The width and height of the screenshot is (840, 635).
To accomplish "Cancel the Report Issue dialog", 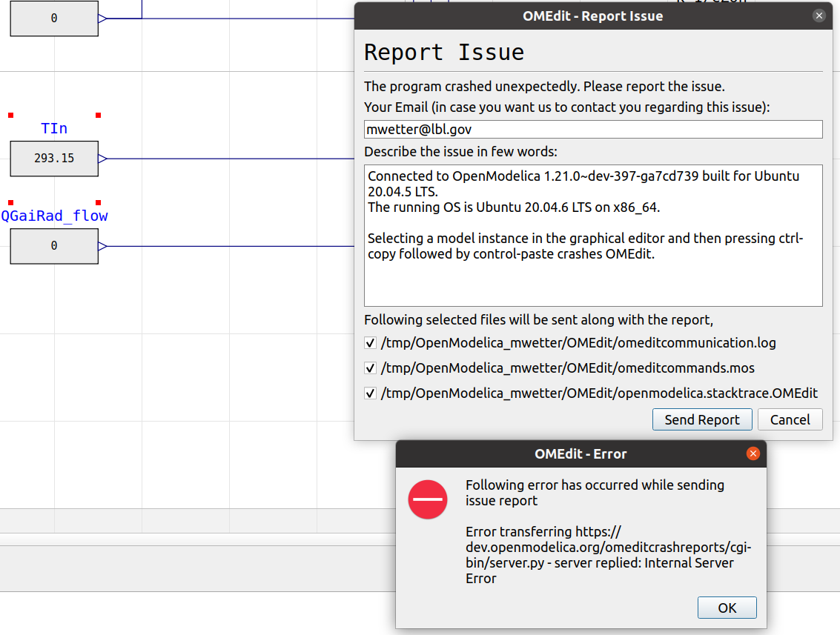I will click(x=790, y=419).
